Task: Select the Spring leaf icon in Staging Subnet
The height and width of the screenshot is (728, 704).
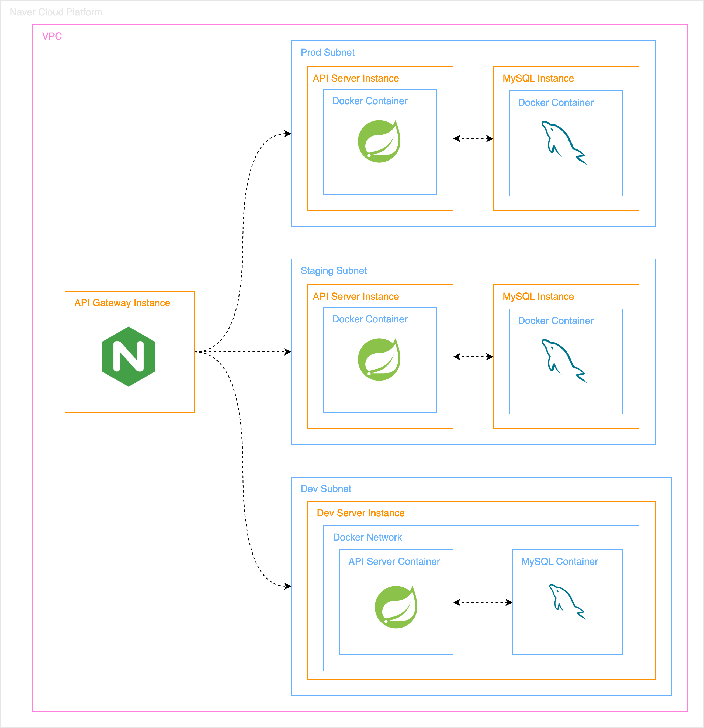Action: (379, 359)
